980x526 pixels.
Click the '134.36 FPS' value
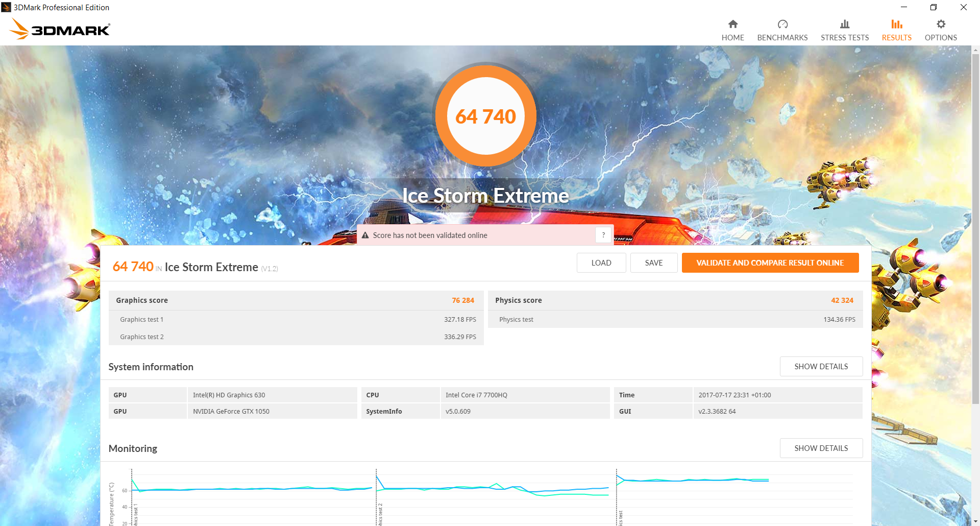point(839,320)
